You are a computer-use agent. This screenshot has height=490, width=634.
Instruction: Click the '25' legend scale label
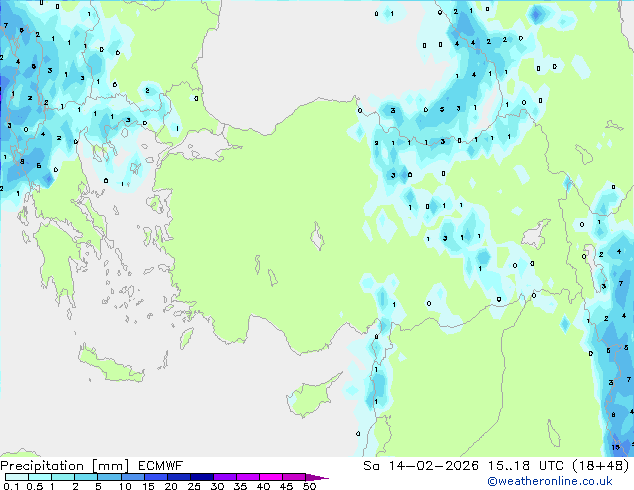point(194,486)
